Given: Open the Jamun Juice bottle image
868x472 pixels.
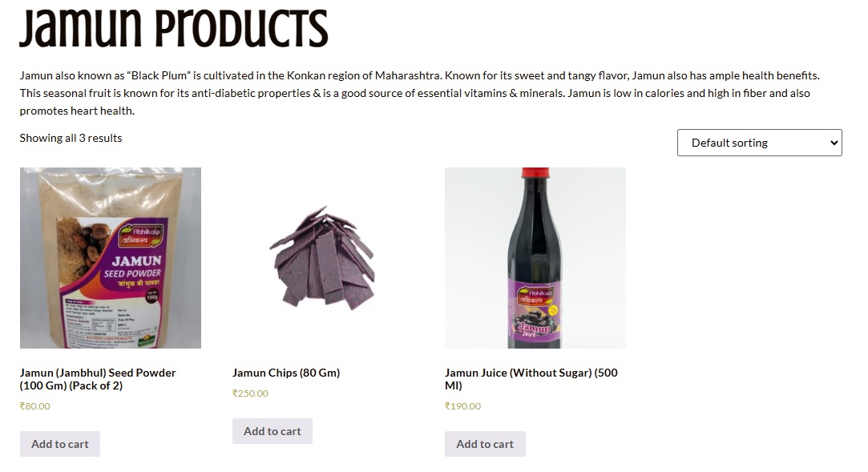Looking at the screenshot, I should 535,257.
